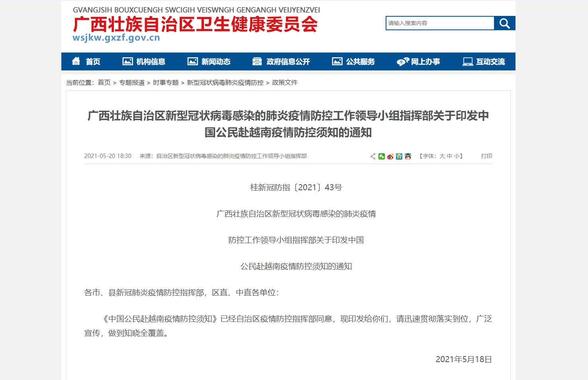Open 专题报道 breadcrumb link

[132, 83]
